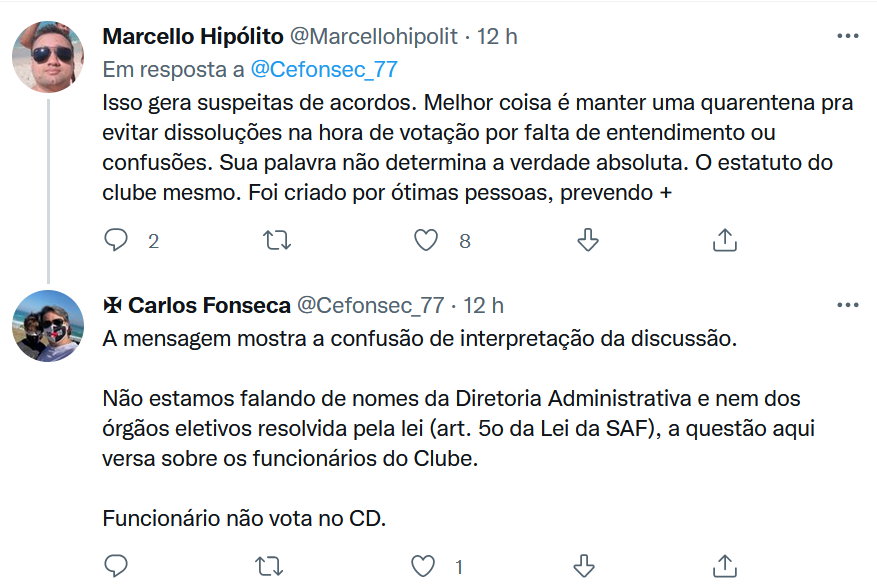Like Carlos Fonseca's tweet
The height and width of the screenshot is (585, 877).
tap(424, 566)
